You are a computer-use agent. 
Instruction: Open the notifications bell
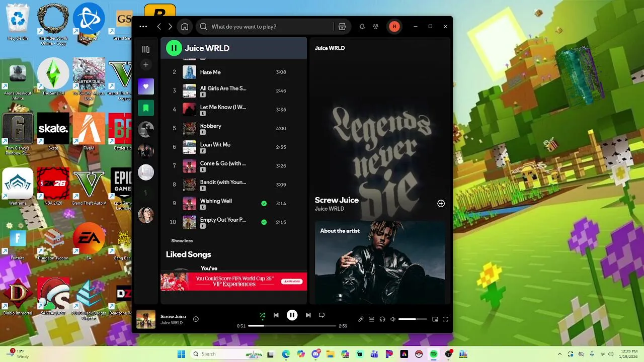pyautogui.click(x=362, y=27)
